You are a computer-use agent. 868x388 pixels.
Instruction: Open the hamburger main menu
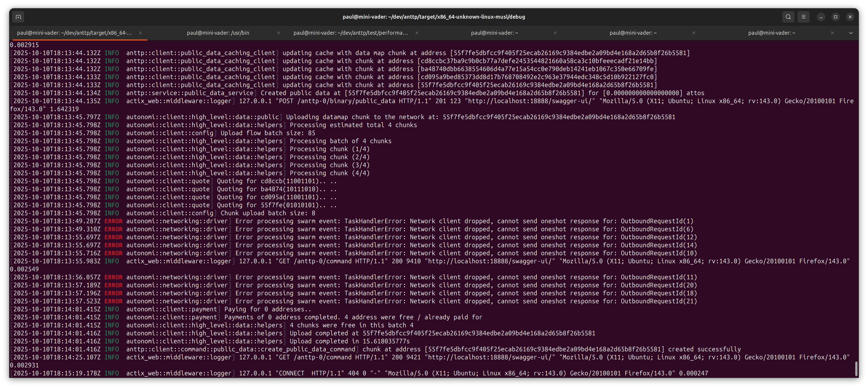tap(804, 17)
